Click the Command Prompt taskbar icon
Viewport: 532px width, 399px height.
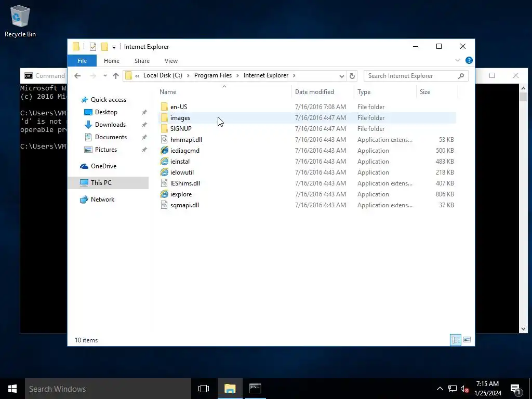pyautogui.click(x=255, y=389)
